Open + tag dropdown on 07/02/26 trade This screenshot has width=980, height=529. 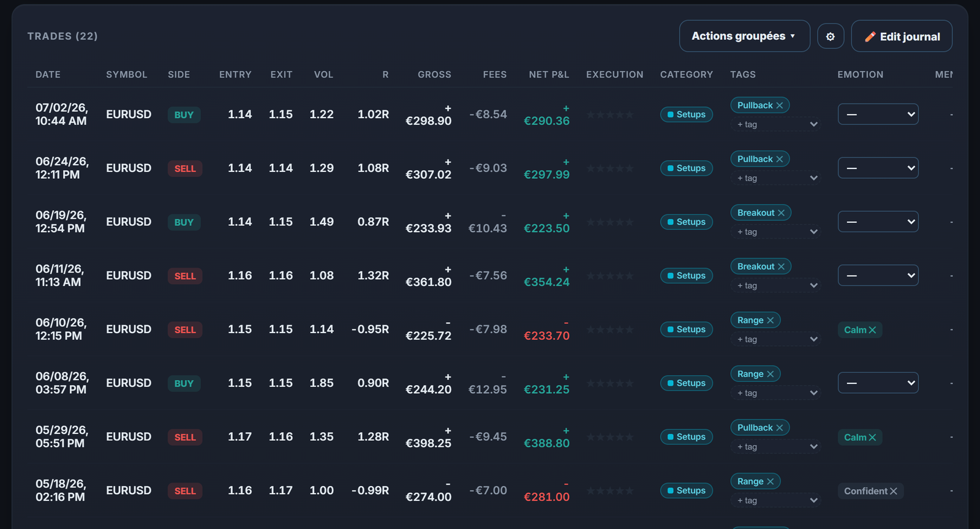[776, 124]
